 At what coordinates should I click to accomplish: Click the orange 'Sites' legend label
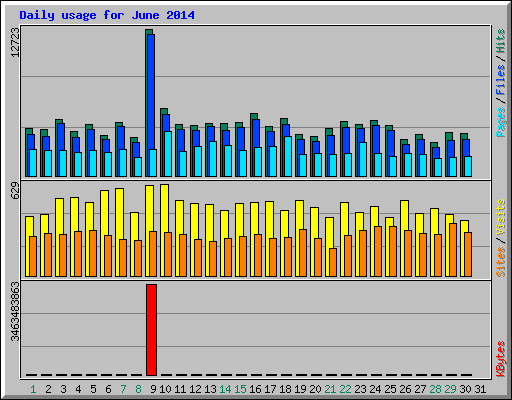[500, 262]
